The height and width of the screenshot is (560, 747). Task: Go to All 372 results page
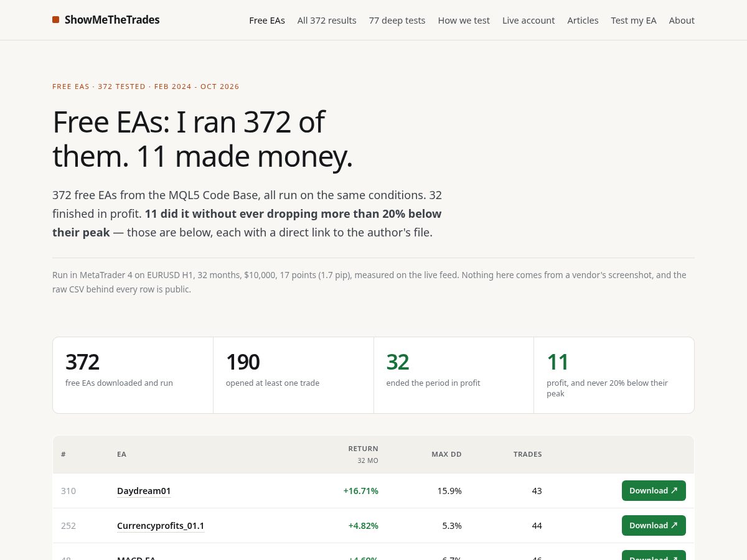[327, 21]
